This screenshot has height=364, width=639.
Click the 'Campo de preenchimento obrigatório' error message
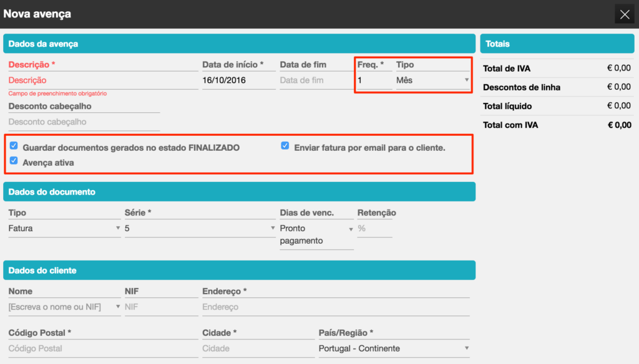57,93
